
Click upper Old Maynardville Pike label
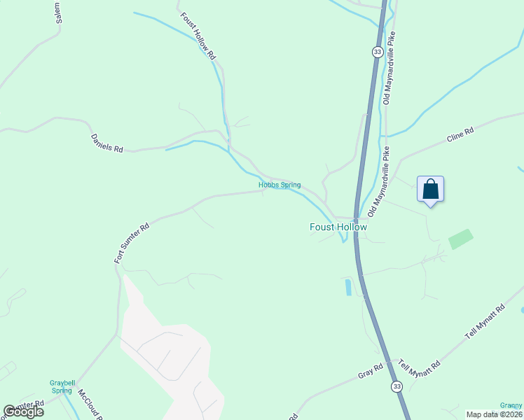(389, 68)
